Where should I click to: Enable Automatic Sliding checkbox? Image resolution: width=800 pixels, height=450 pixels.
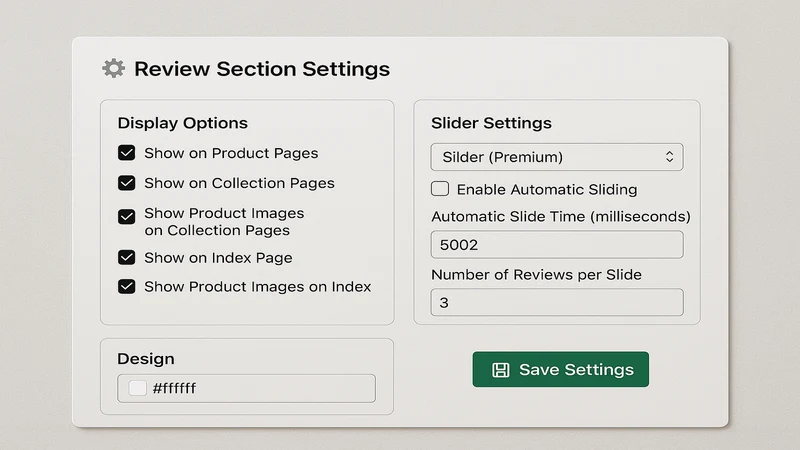click(440, 189)
